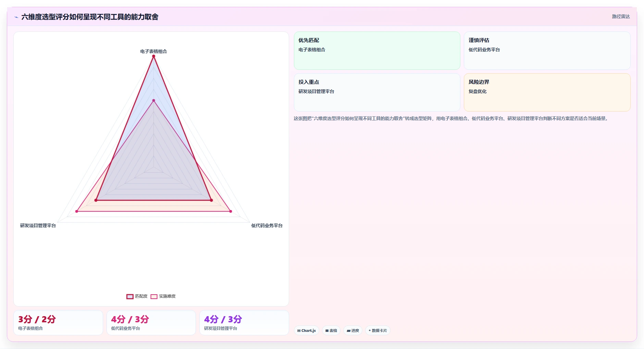Click the 电子表格组合 axis label atop the radar chart
Screen dimensions: 644x349
tap(153, 51)
